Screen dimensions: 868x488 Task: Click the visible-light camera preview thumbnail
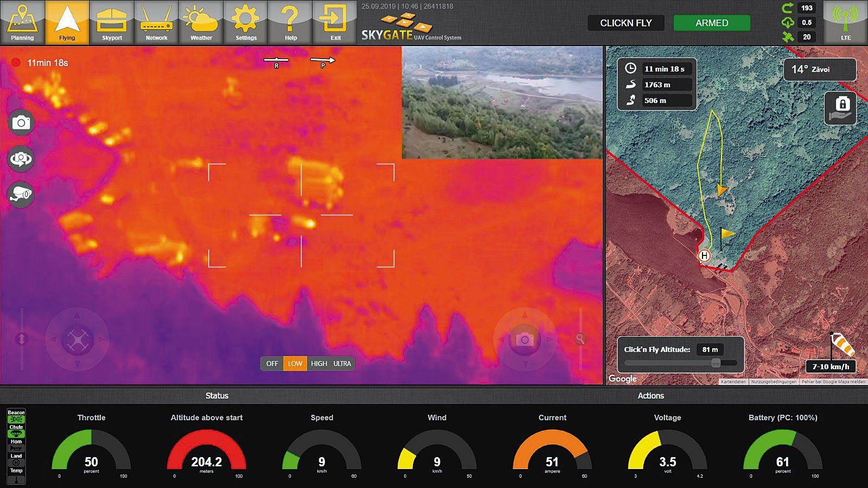502,102
